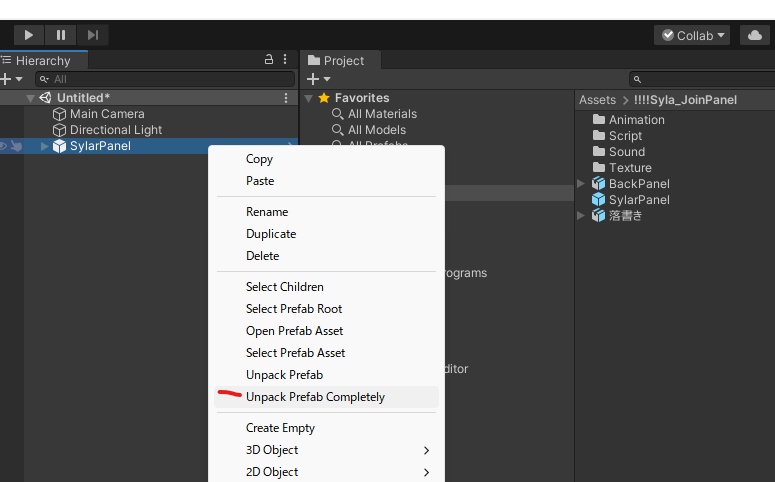Click the Pause button
This screenshot has height=482, width=775.
tap(61, 35)
